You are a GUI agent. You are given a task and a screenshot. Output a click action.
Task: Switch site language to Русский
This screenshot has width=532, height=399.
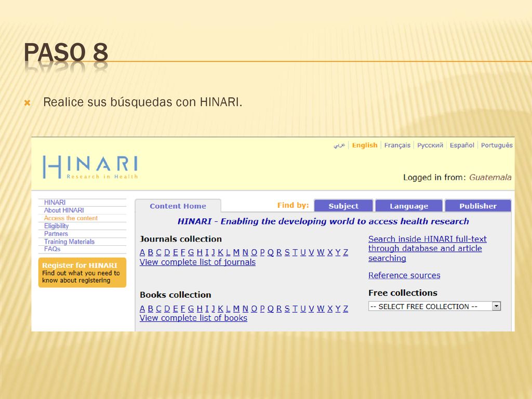[430, 145]
